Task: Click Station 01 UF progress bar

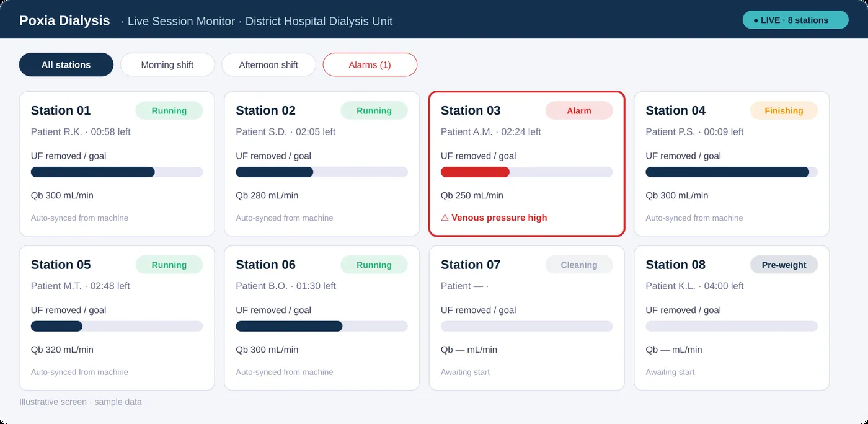Action: (117, 172)
